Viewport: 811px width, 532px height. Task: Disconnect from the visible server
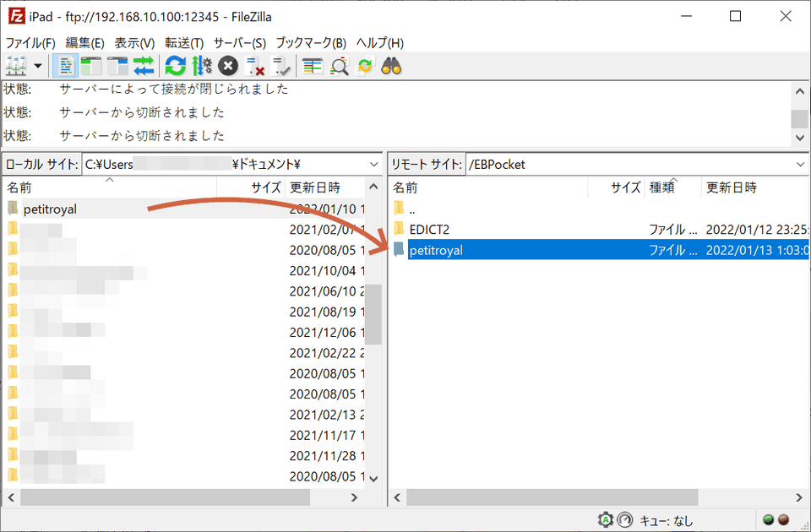pyautogui.click(x=253, y=65)
